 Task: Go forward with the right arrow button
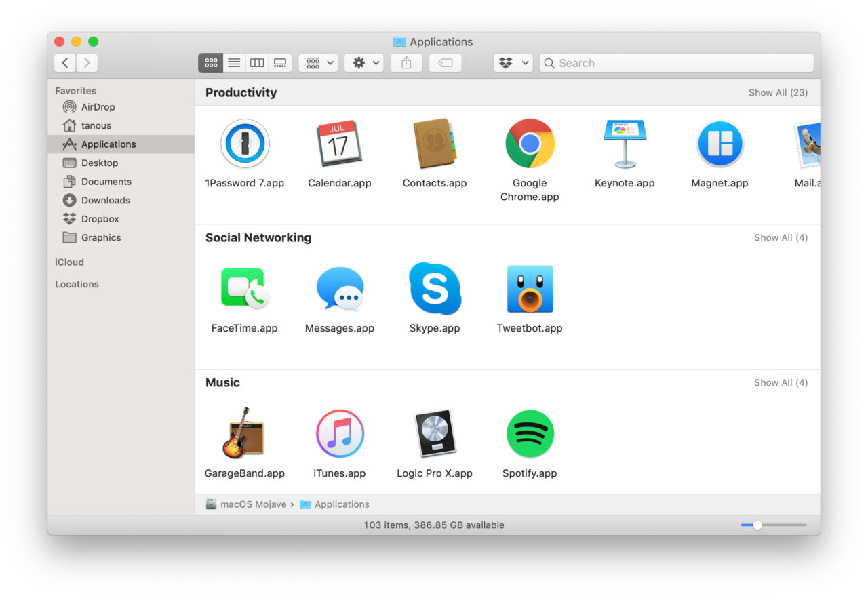(87, 63)
